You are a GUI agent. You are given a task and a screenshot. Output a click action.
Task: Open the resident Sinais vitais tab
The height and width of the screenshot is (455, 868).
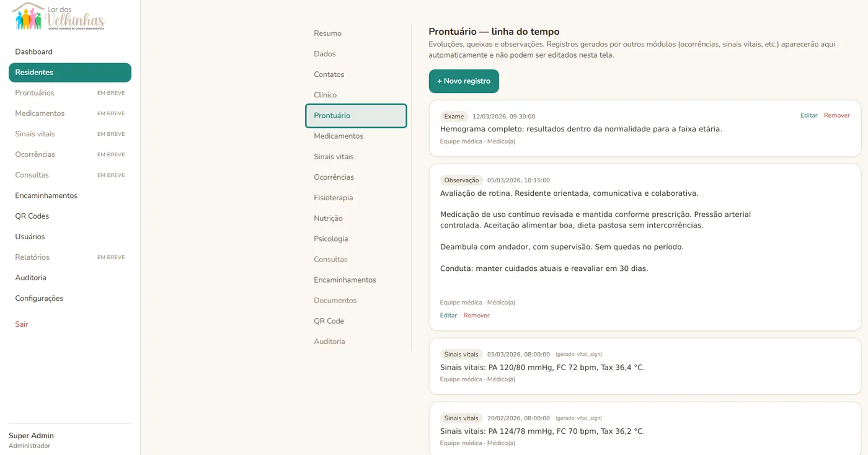(356, 157)
